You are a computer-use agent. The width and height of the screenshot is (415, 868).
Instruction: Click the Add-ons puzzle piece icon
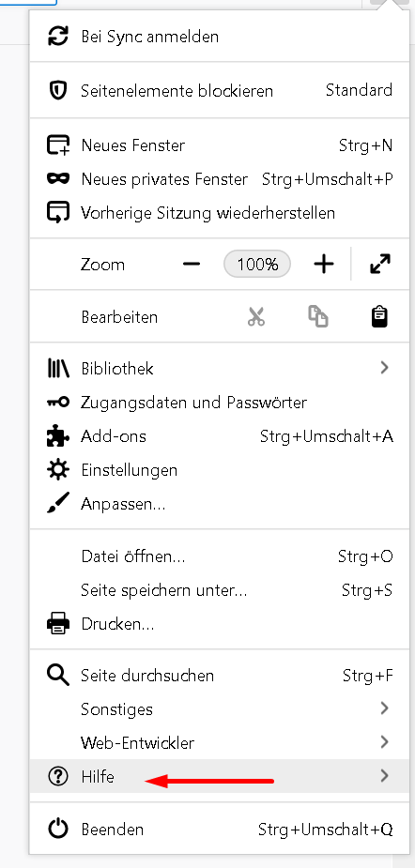57,436
